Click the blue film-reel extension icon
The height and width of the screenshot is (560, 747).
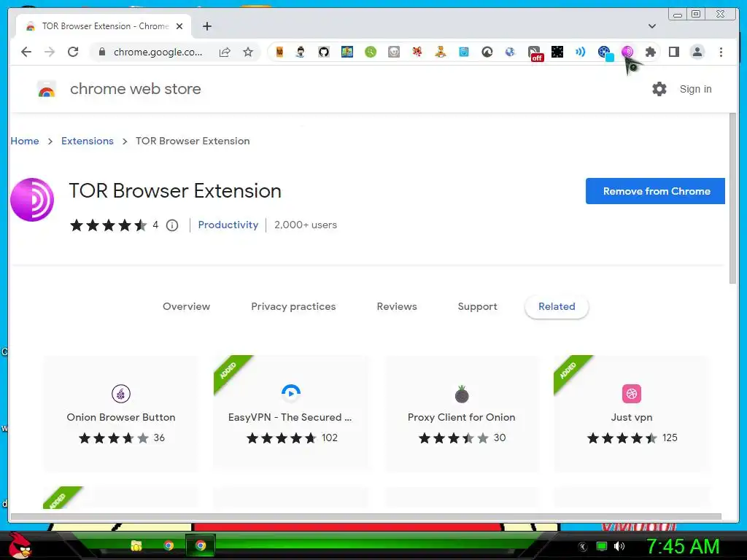click(x=605, y=52)
